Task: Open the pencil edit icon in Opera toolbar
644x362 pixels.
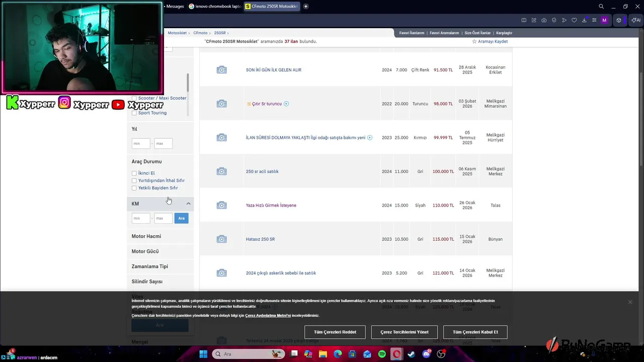Action: 534,20
